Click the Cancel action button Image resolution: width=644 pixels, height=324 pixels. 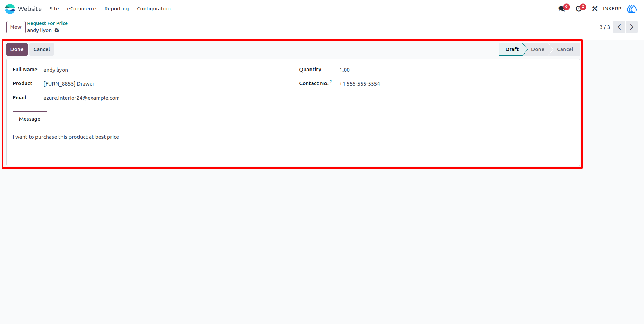pyautogui.click(x=42, y=49)
